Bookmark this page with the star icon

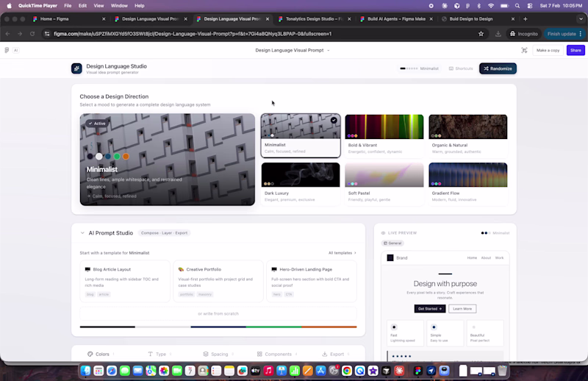pyautogui.click(x=481, y=34)
